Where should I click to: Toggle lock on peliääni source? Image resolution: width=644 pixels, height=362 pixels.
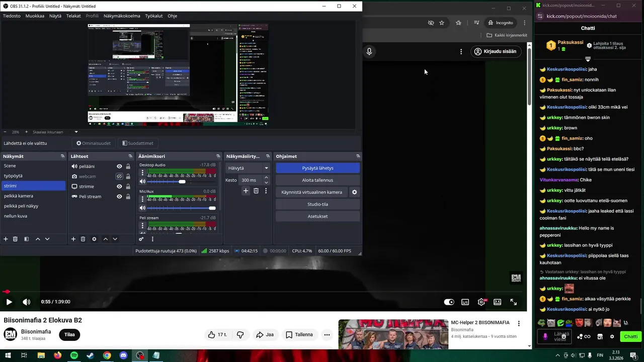128,166
